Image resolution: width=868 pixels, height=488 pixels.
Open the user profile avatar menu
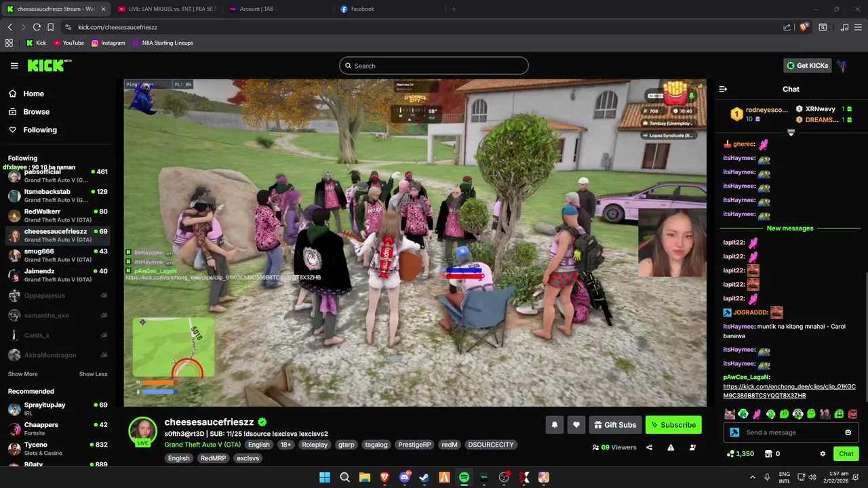coord(842,66)
